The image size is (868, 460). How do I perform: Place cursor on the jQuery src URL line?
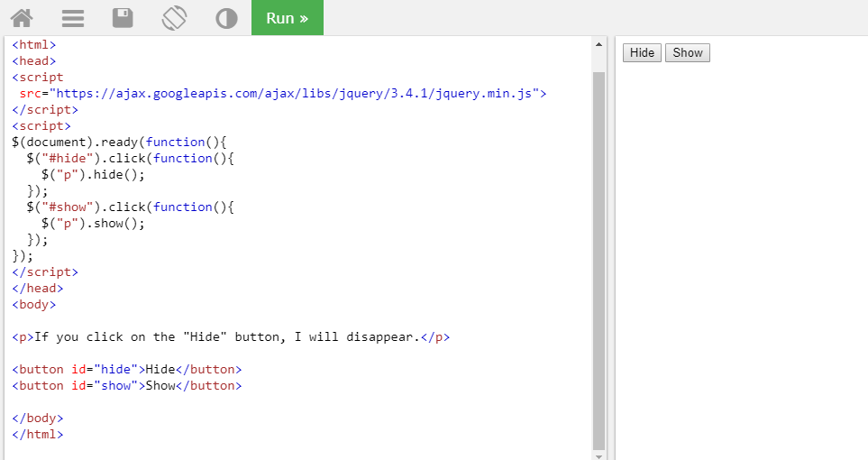click(x=283, y=93)
